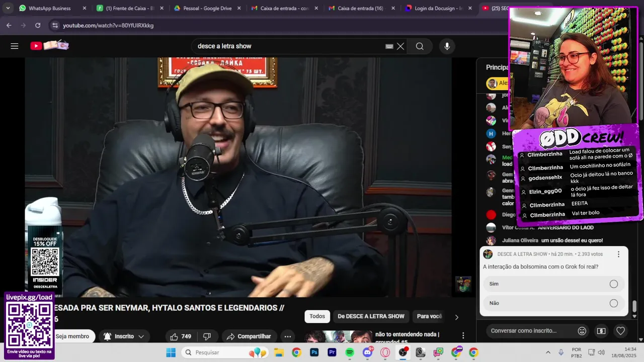Click recommended video three-dot menu

[463, 336]
